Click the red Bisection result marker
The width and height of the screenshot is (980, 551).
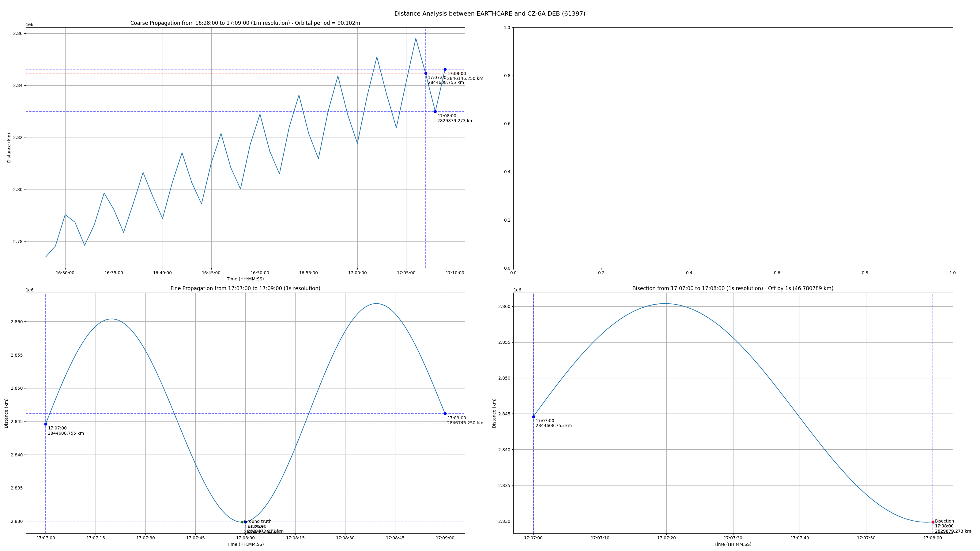933,522
